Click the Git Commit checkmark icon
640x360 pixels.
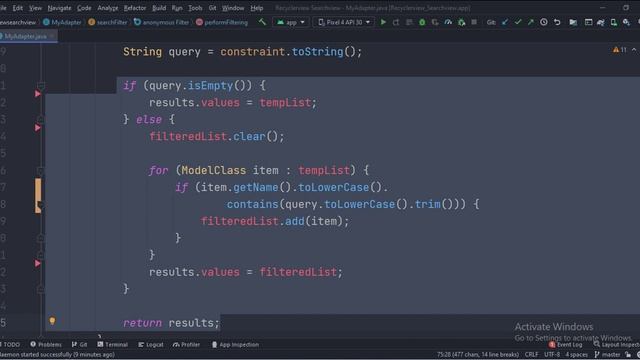518,22
